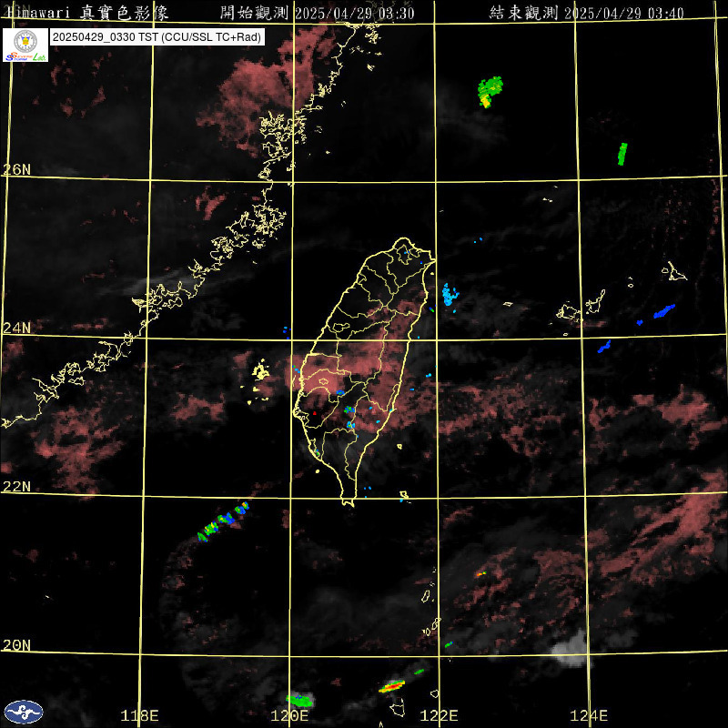Click the 118E longitude label
Viewport: 728px width, 728px height.
(x=139, y=715)
